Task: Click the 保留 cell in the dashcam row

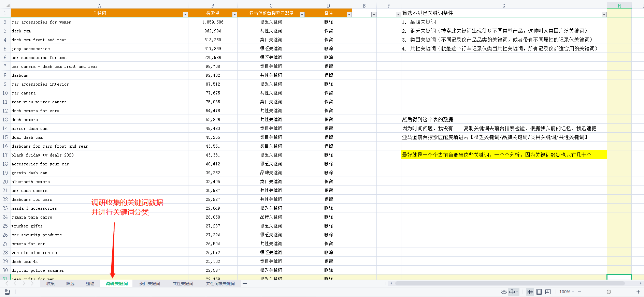Action: point(329,75)
